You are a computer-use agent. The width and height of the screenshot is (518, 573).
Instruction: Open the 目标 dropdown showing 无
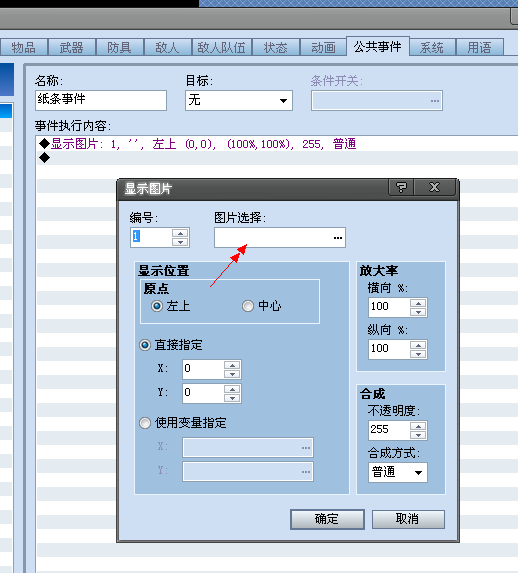click(239, 100)
